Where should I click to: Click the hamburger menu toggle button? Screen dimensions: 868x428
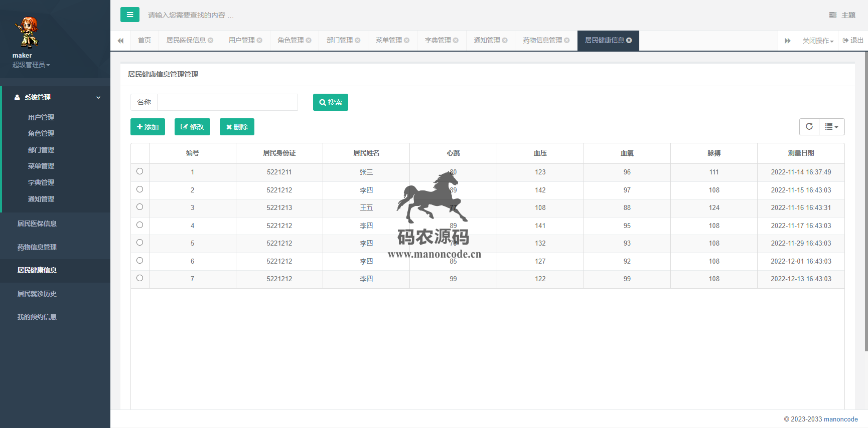[129, 15]
